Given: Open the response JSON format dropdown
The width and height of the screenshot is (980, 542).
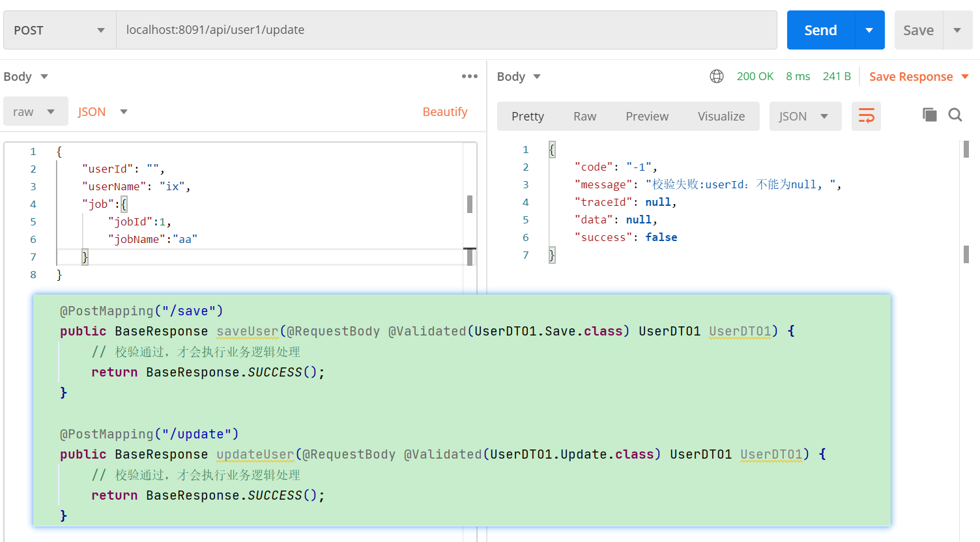Looking at the screenshot, I should point(805,116).
